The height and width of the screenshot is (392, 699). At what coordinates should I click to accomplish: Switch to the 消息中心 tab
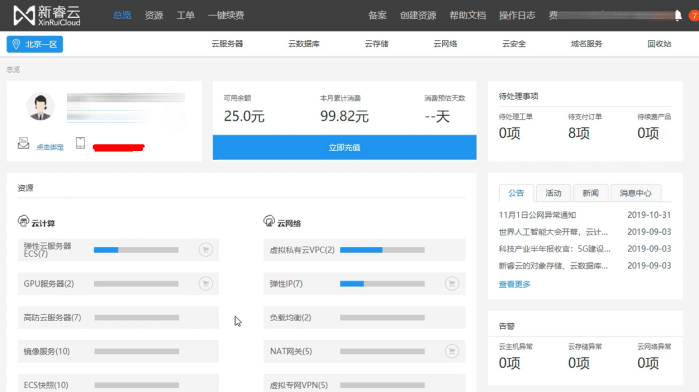tap(636, 193)
